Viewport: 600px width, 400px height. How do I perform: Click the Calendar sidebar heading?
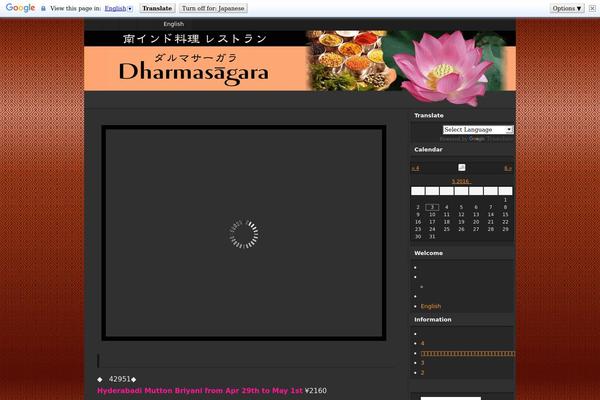(x=428, y=149)
